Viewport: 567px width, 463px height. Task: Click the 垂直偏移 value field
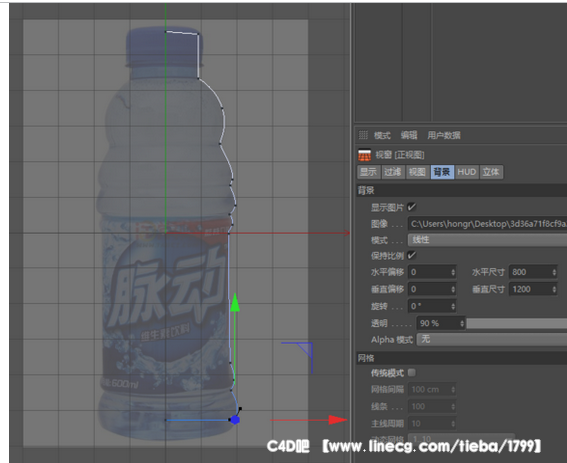pos(429,289)
